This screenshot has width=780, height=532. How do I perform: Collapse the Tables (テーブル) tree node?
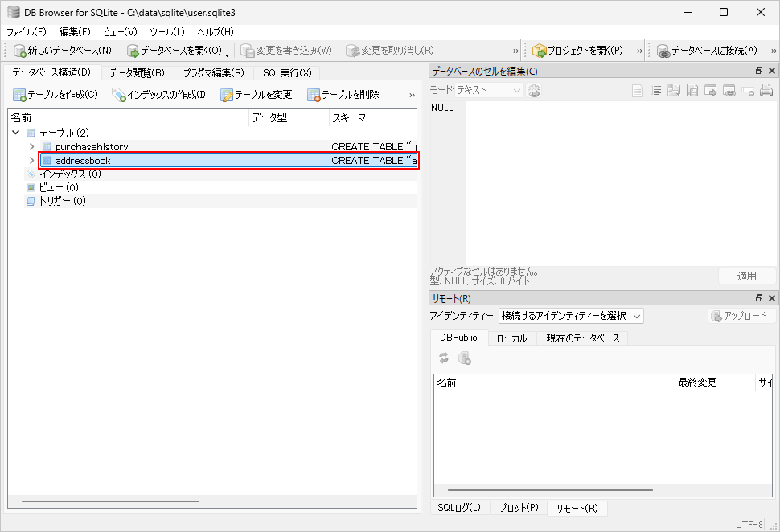click(16, 133)
